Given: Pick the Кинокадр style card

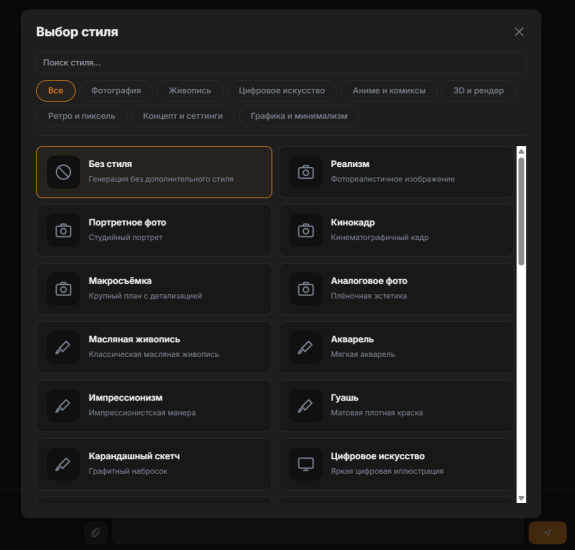Looking at the screenshot, I should [396, 231].
